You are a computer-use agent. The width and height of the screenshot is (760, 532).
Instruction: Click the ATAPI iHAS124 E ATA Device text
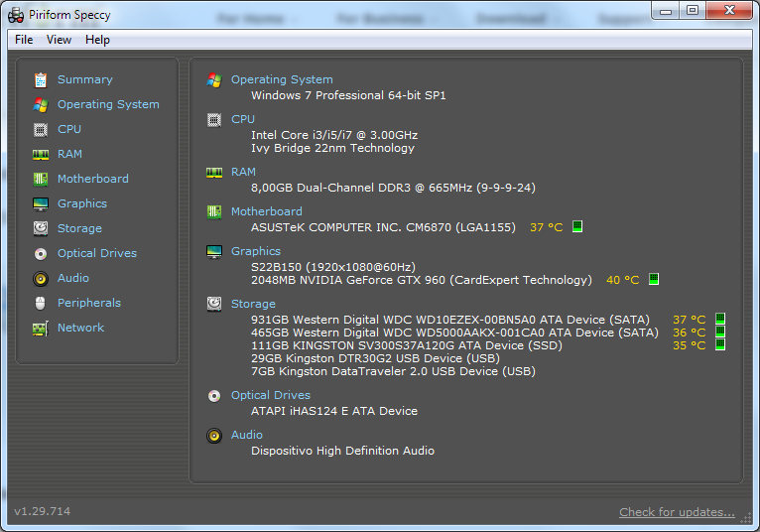(x=334, y=411)
